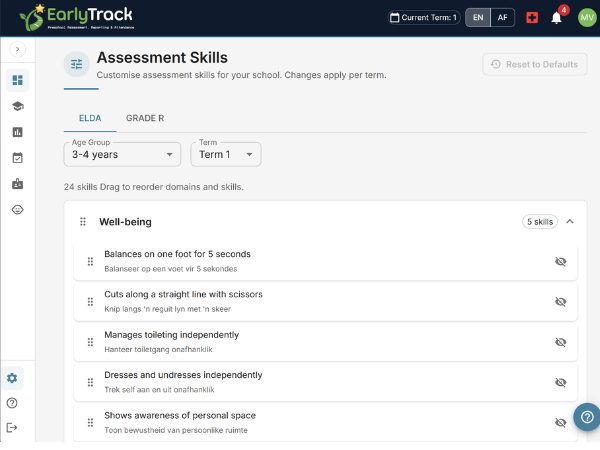
Task: Expand the sidebar with the chevron arrow
Action: [18, 49]
